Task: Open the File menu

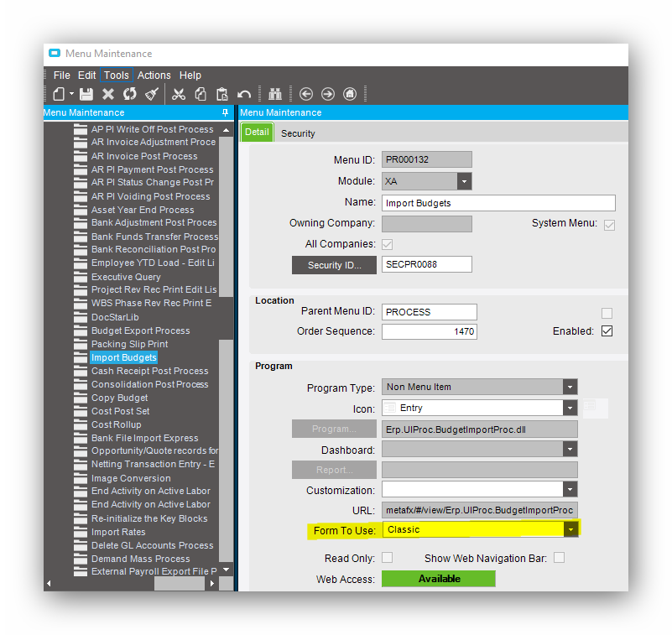Action: tap(62, 75)
